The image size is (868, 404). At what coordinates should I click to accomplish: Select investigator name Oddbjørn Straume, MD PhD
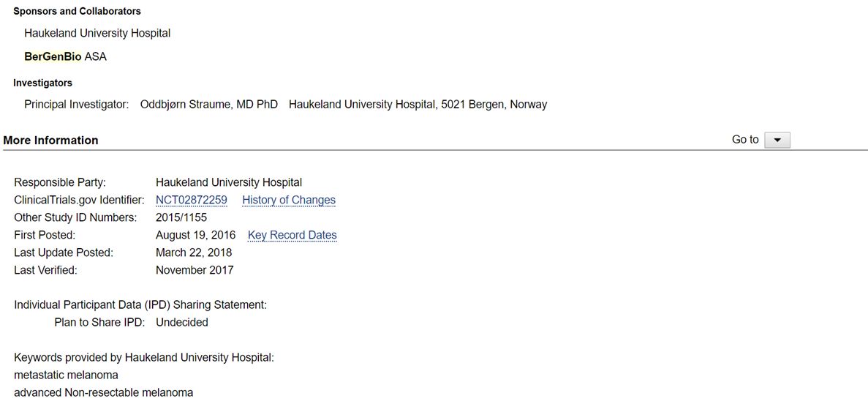coord(209,104)
